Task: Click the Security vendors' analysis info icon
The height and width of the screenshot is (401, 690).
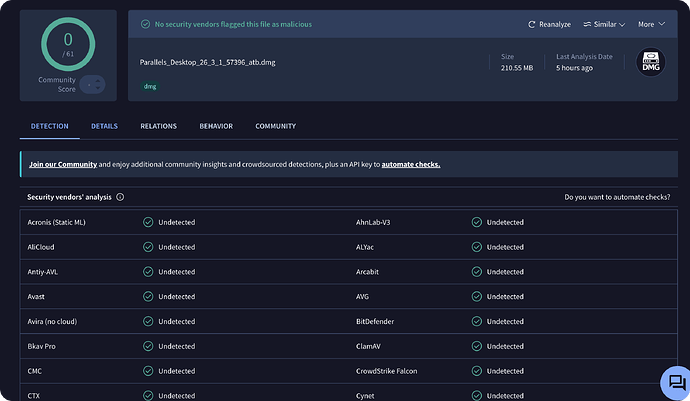Action: pyautogui.click(x=120, y=197)
